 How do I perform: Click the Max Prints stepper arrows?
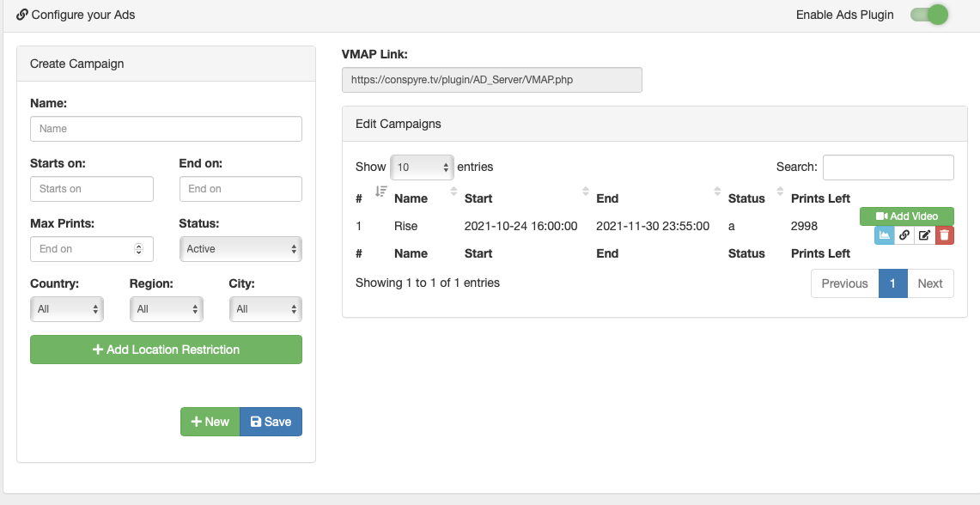[x=139, y=249]
